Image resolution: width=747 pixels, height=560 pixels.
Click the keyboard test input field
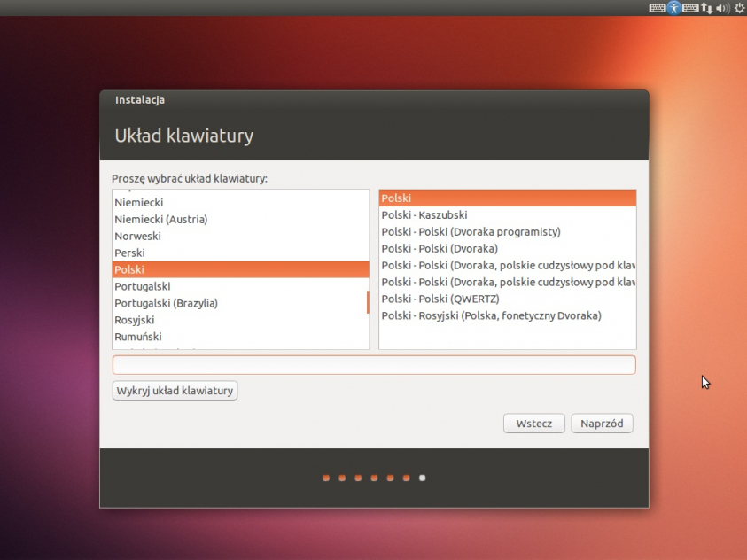(373, 363)
